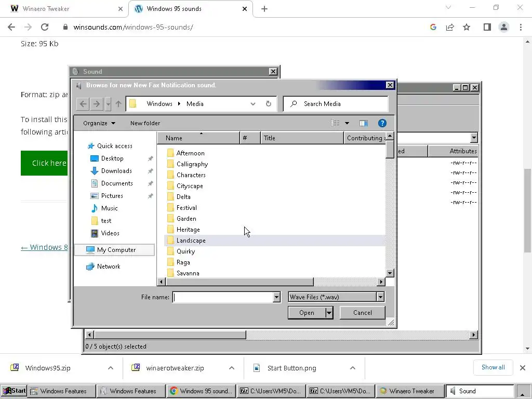Switch to Winaero Tweaker browser tab
532x399 pixels.
64,9
